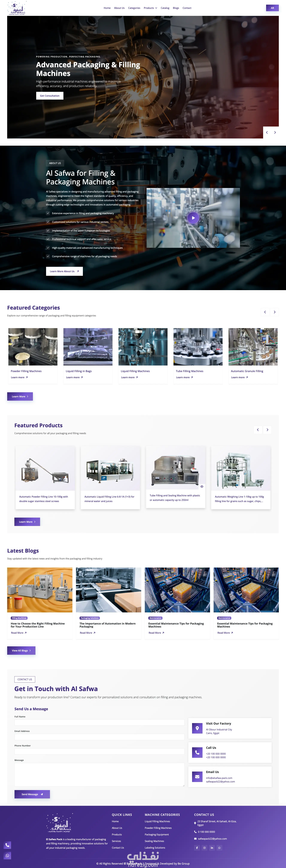This screenshot has width=286, height=868.
Task: Focus the Phone Number input field
Action: [99, 751]
